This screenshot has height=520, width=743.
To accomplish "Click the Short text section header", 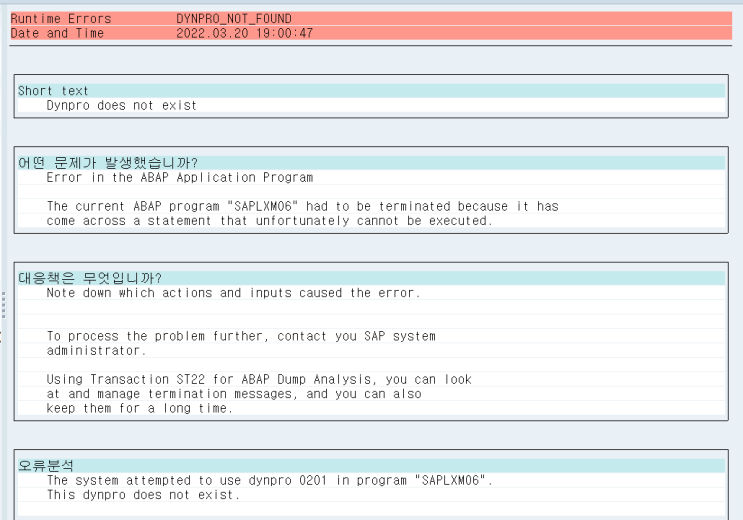I will pos(54,91).
